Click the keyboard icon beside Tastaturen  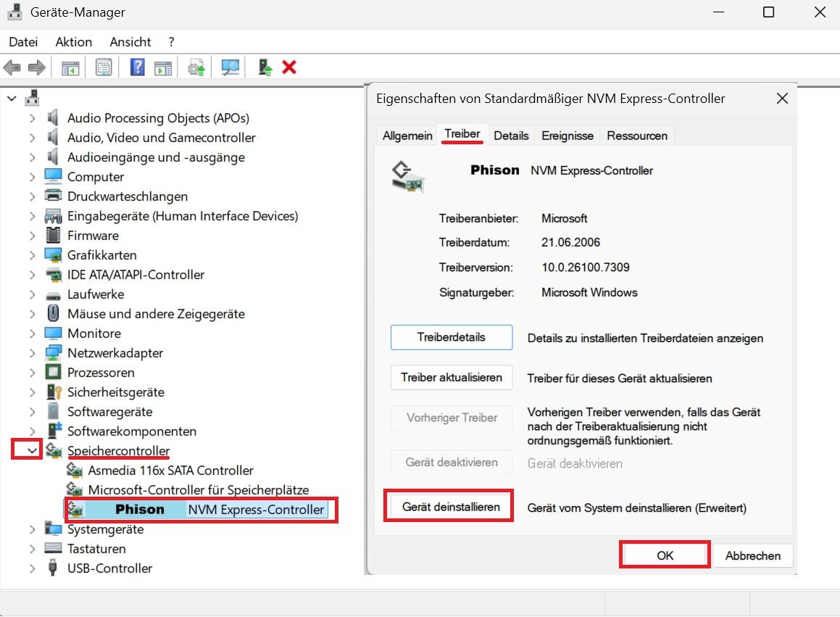point(53,548)
